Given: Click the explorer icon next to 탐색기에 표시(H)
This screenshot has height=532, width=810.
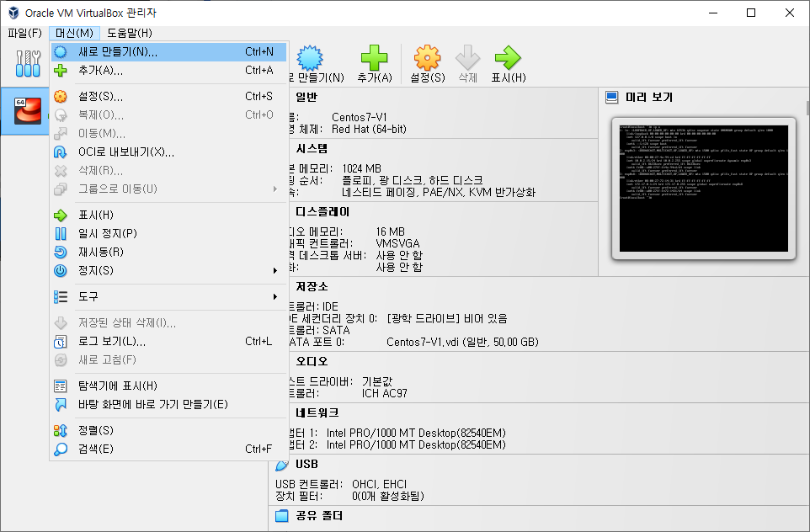Looking at the screenshot, I should pos(61,386).
